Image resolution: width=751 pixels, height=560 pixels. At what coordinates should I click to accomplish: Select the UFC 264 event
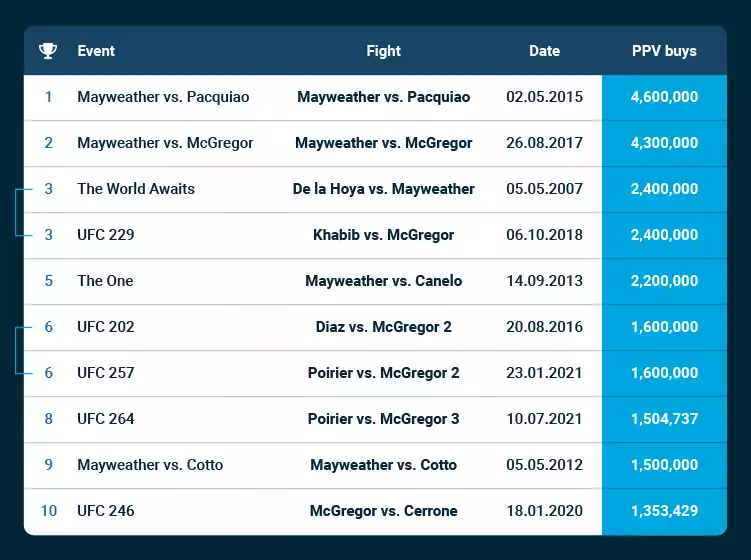[106, 419]
